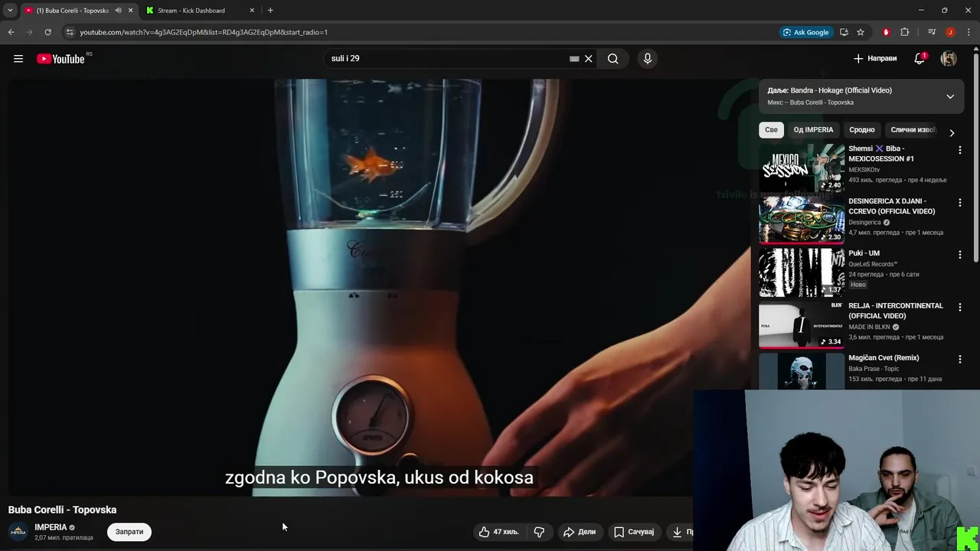Click the Сачувај save button
Screen dimensions: 980x551
(x=634, y=532)
